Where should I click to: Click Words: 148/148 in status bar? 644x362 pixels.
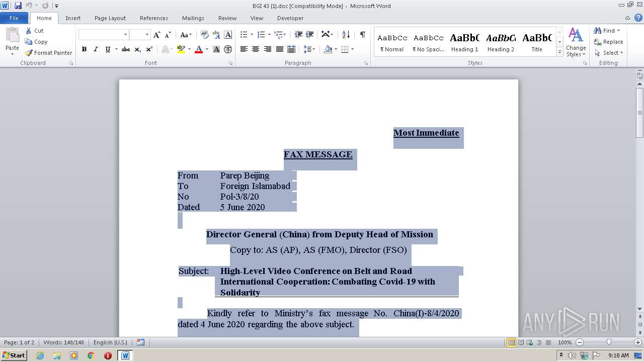pyautogui.click(x=63, y=342)
